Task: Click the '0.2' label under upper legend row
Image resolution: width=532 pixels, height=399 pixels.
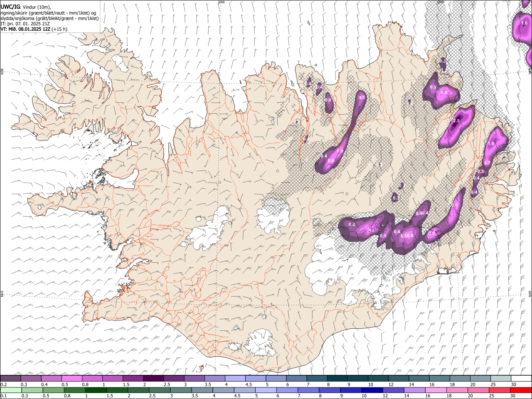Action: [3, 384]
